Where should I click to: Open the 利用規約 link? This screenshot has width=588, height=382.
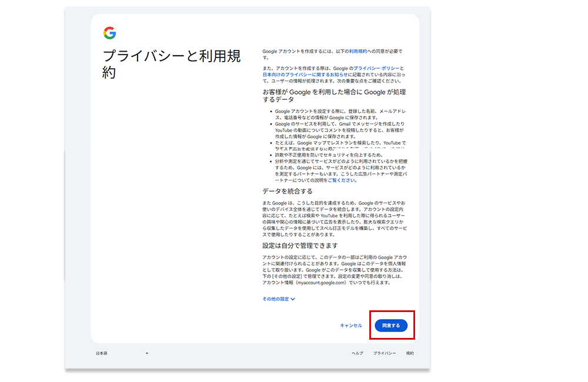point(358,51)
